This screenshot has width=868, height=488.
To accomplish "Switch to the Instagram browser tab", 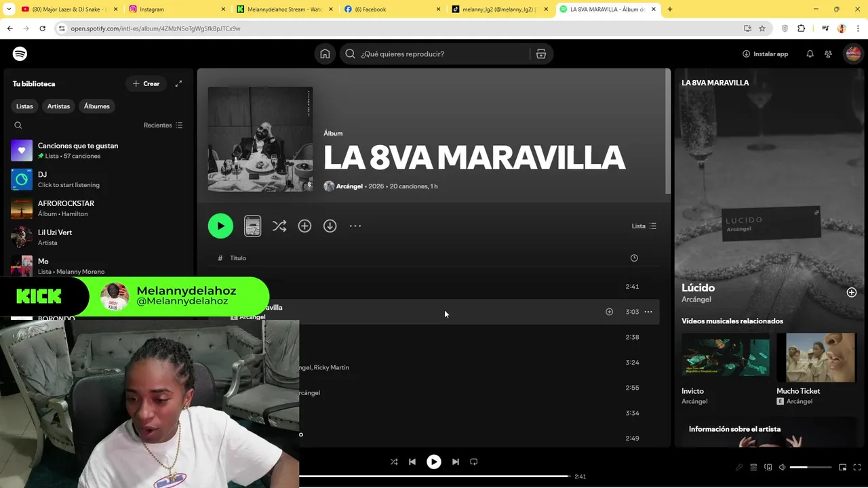I will pos(177,9).
